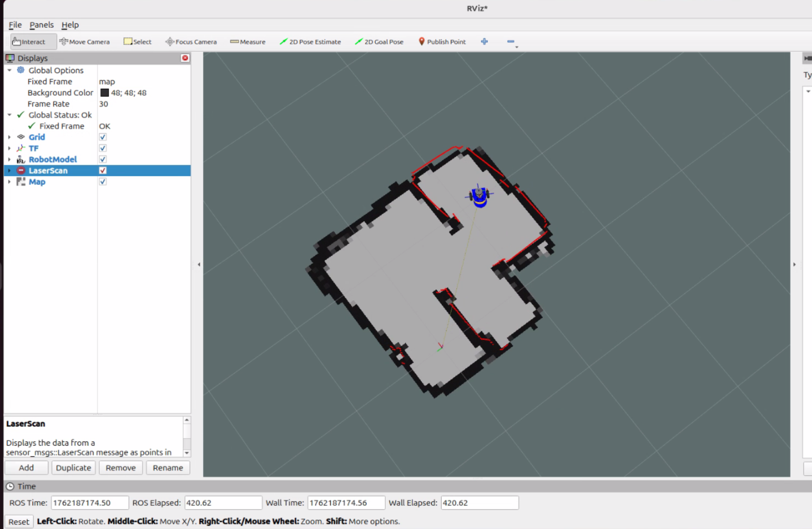Image resolution: width=812 pixels, height=529 pixels.
Task: Toggle the Map display checkbox
Action: click(x=103, y=181)
